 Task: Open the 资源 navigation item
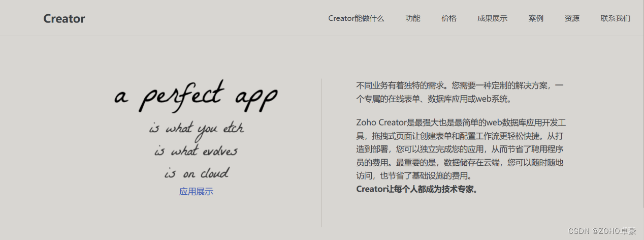pyautogui.click(x=572, y=18)
